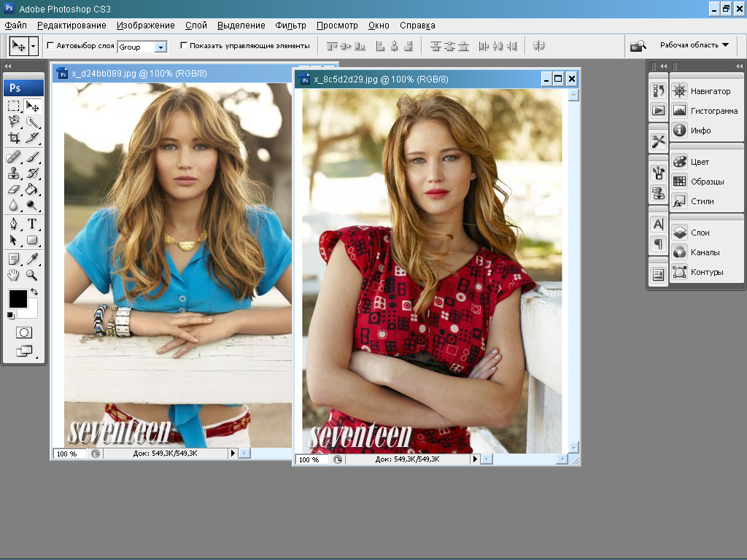Click Auto-Align Layers icon in options bar
The image size is (747, 560).
click(539, 46)
